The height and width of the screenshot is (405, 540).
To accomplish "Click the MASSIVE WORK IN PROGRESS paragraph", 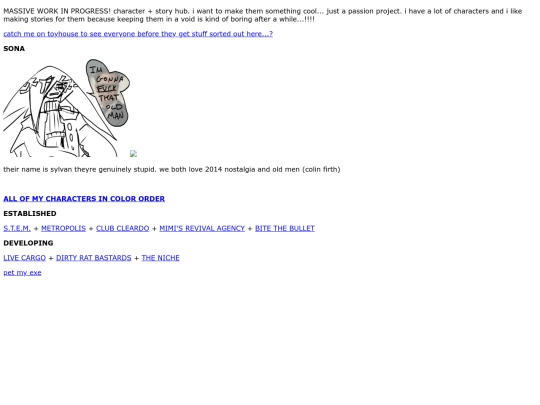I will [263, 15].
